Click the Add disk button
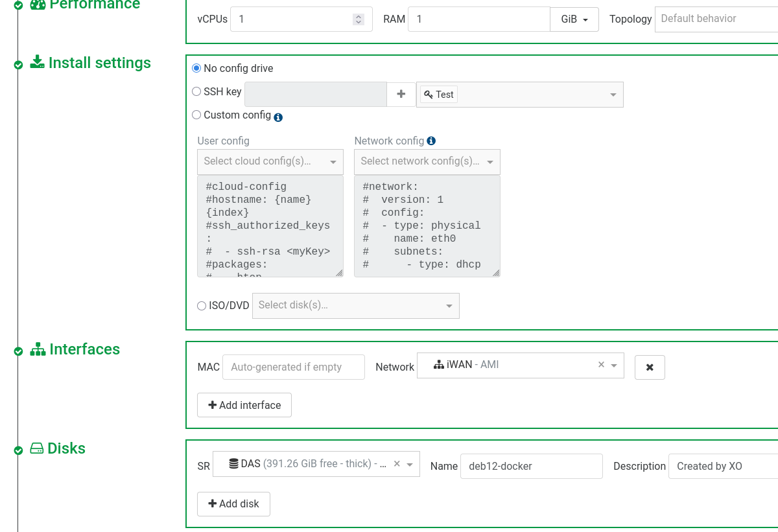Viewport: 778px width, 532px height. coord(233,503)
